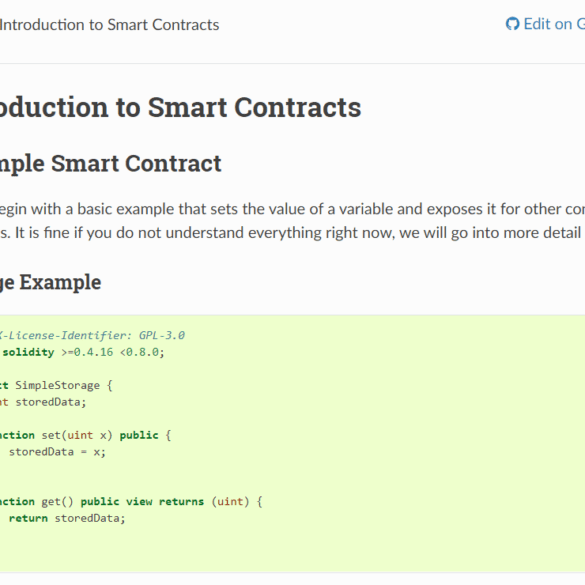The height and width of the screenshot is (585, 585).
Task: Click the Introduction to Smart Contracts breadcrumb
Action: pyautogui.click(x=109, y=25)
